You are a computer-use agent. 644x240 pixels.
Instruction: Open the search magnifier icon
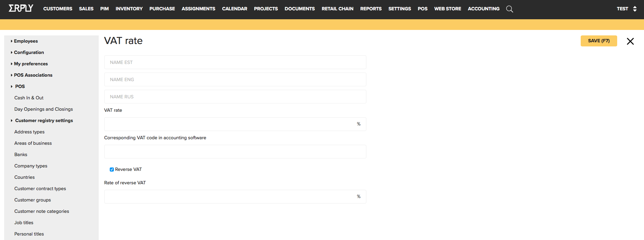coord(509,9)
